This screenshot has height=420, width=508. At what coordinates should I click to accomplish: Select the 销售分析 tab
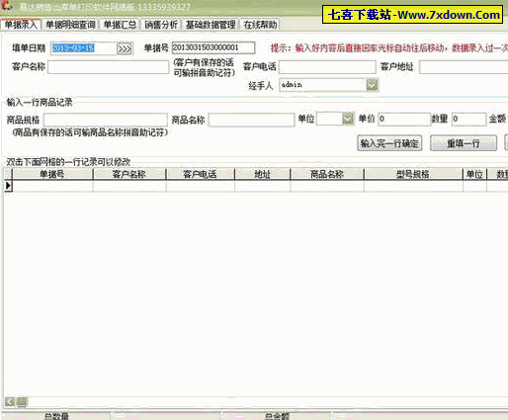[x=161, y=25]
